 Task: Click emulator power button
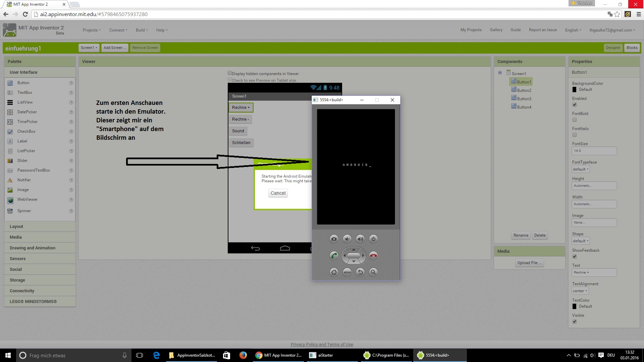373,239
